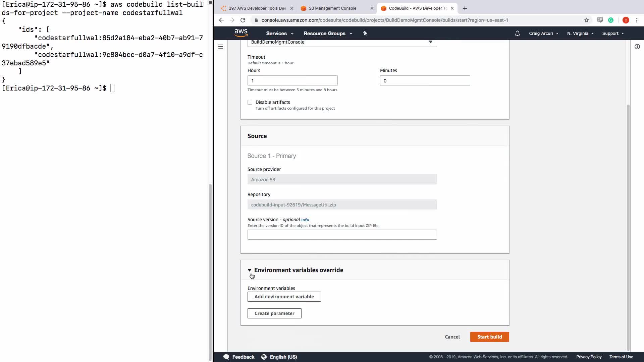
Task: Open the Resource Groups menu
Action: pyautogui.click(x=327, y=33)
